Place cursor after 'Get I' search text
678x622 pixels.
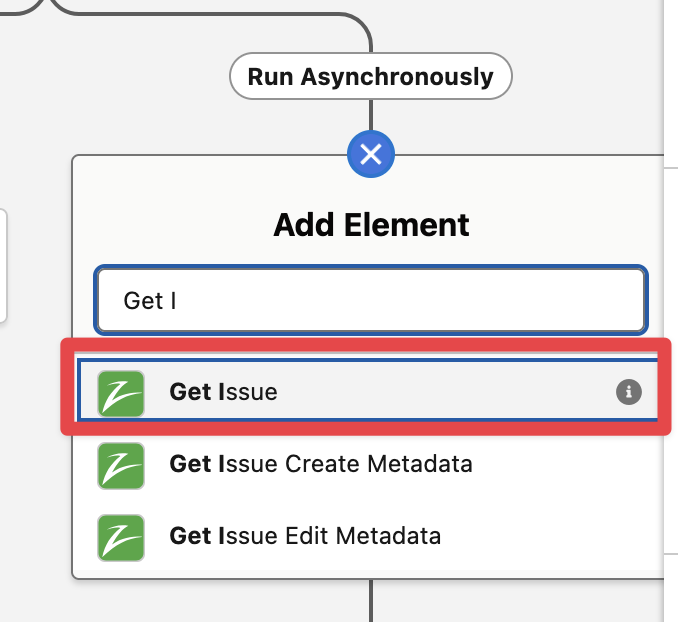(177, 301)
